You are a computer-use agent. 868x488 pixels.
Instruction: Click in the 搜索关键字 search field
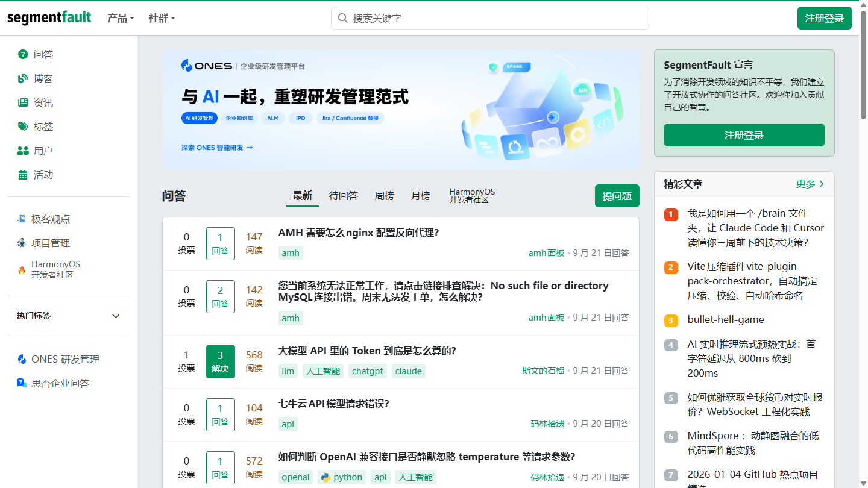tap(490, 18)
